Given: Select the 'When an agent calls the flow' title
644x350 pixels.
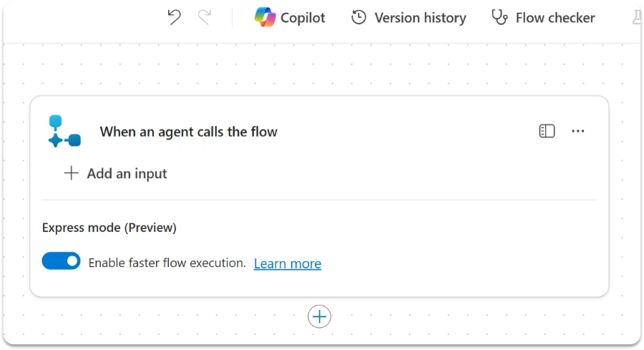Looking at the screenshot, I should coord(188,132).
